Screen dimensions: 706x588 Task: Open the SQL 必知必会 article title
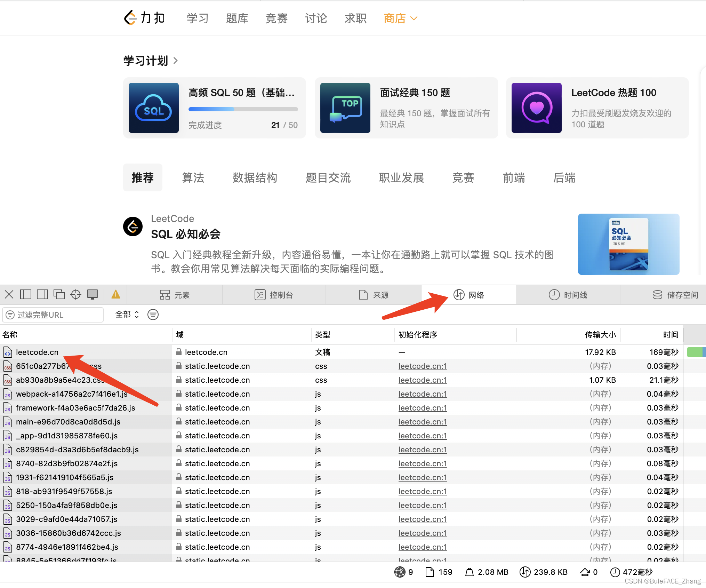[x=186, y=234]
